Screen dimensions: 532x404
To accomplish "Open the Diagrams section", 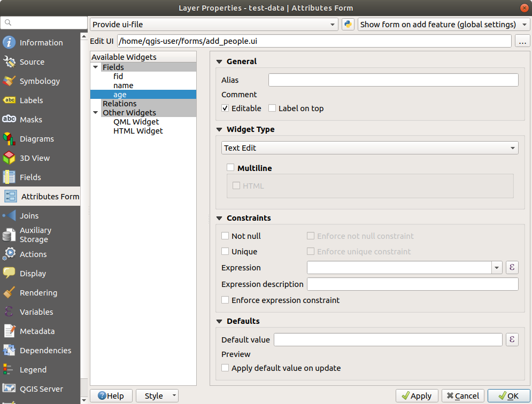I will 36,139.
